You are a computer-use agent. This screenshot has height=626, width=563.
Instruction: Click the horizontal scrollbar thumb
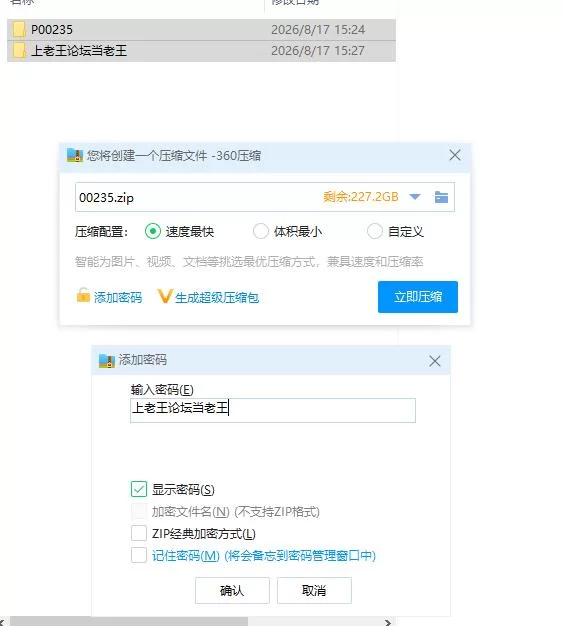click(129, 622)
